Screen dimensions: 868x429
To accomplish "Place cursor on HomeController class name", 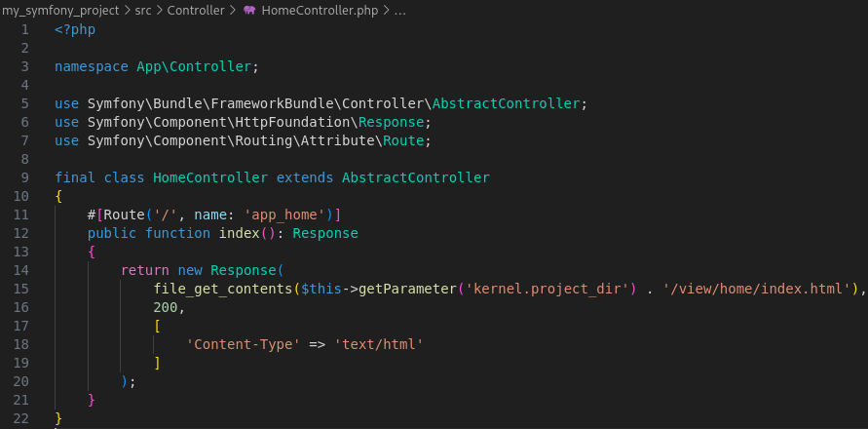I will click(209, 177).
